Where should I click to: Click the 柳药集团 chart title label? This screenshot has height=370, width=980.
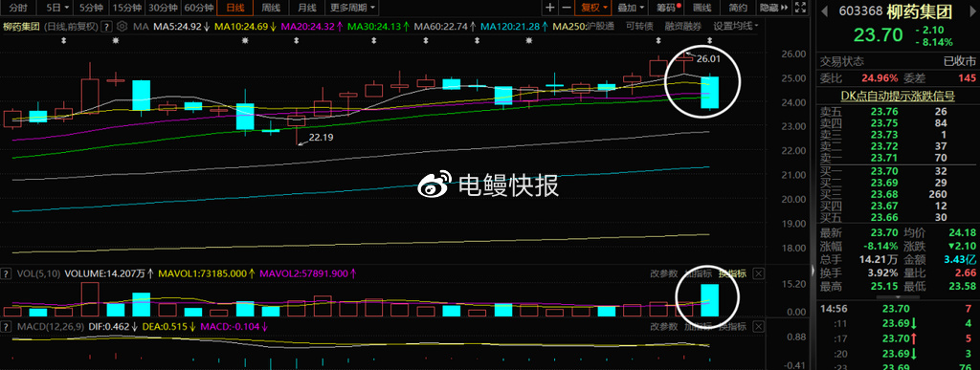[22, 27]
